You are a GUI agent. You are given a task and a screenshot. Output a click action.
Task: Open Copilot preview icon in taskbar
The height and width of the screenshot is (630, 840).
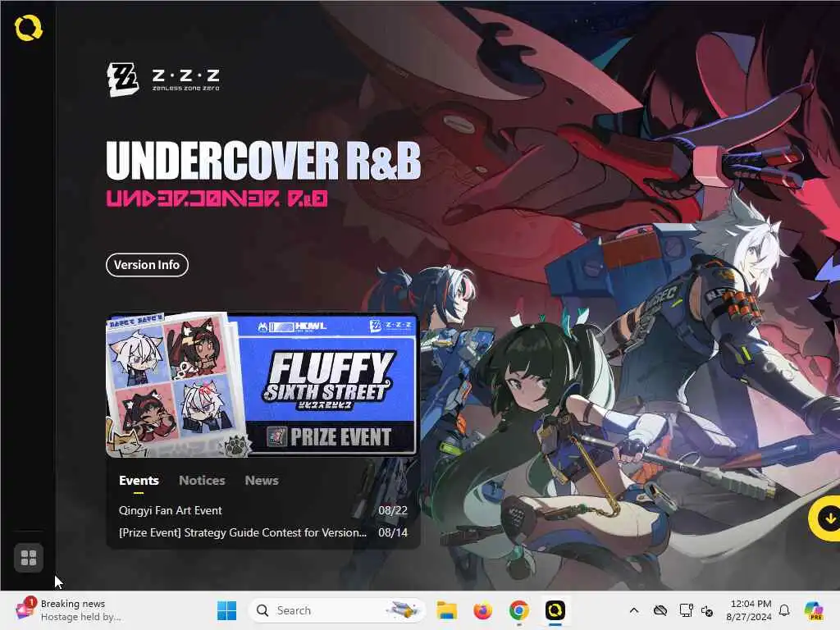tap(813, 610)
